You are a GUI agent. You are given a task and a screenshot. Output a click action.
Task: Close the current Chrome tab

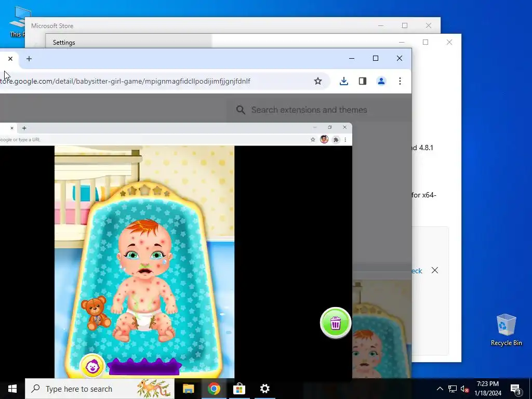10,59
